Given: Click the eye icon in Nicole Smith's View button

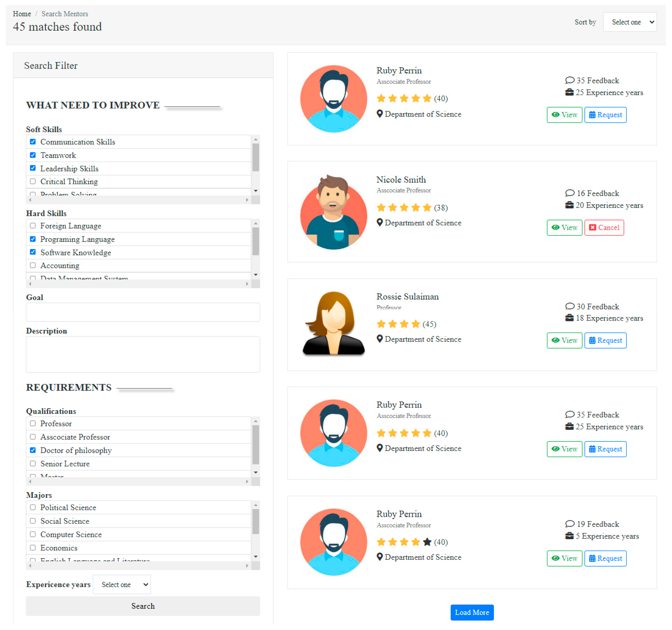Looking at the screenshot, I should tap(555, 227).
